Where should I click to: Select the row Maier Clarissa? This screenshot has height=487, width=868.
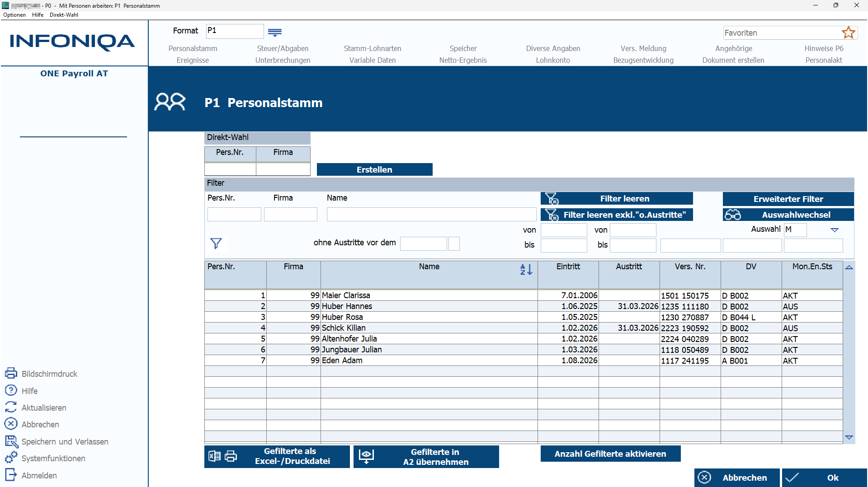pyautogui.click(x=524, y=295)
